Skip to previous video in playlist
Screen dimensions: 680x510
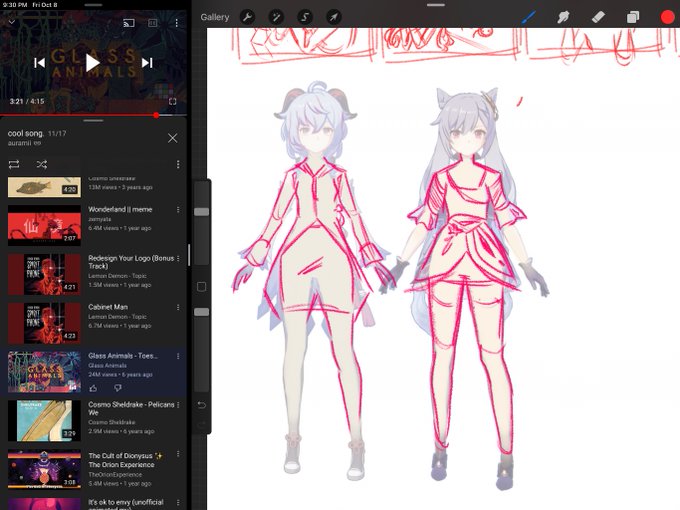coord(39,63)
